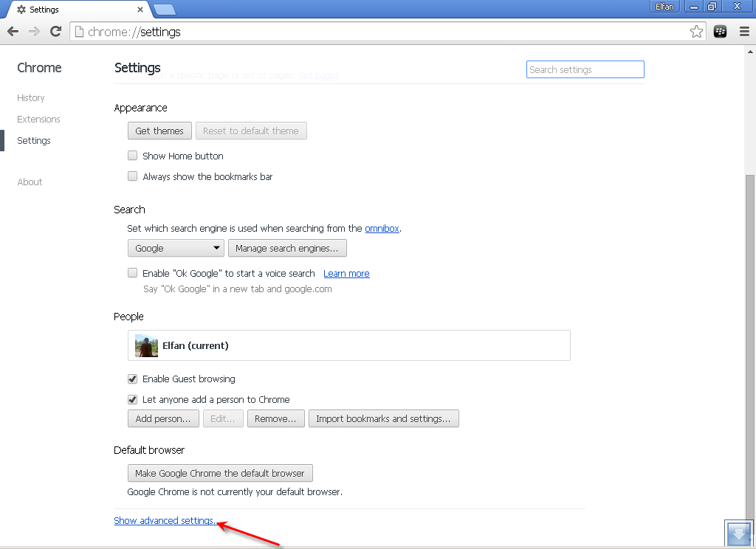The width and height of the screenshot is (756, 549).
Task: Open the Learn more link
Action: [x=346, y=274]
